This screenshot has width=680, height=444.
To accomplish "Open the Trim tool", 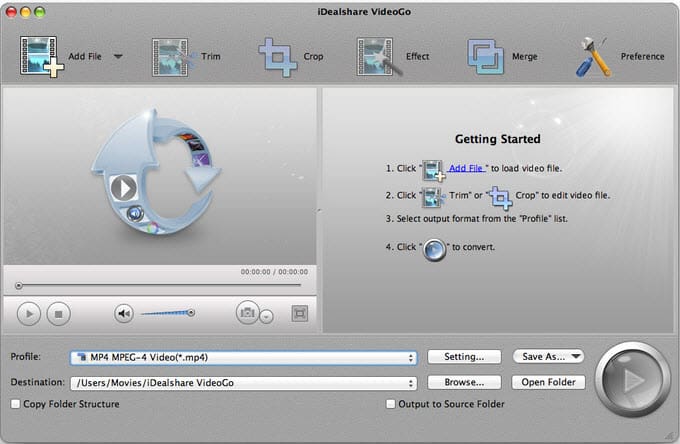I will tap(186, 57).
